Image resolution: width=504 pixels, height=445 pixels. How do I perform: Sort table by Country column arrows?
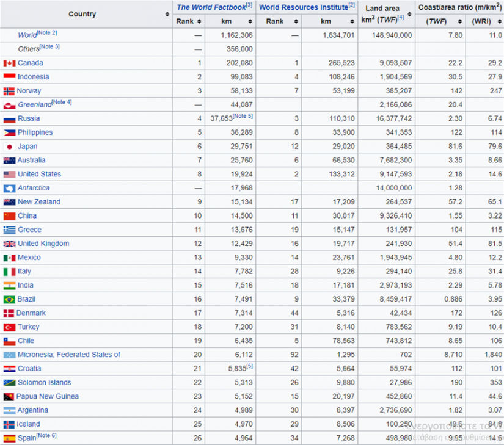[167, 14]
